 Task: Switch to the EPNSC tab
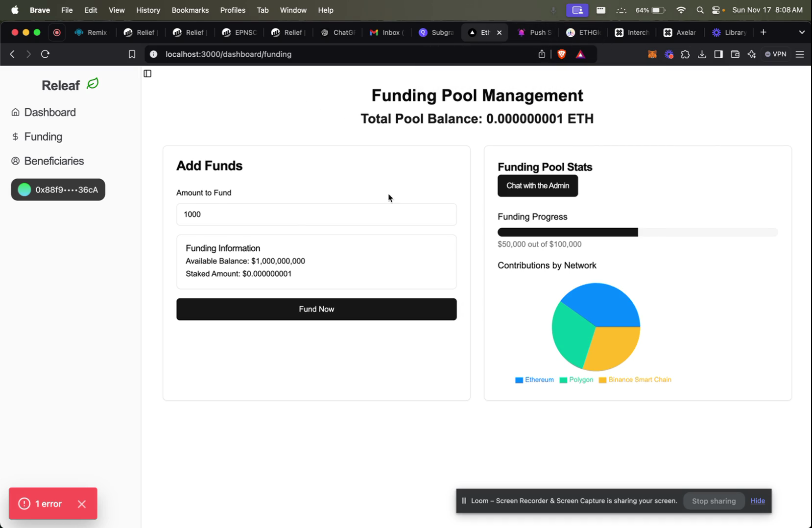(x=239, y=32)
